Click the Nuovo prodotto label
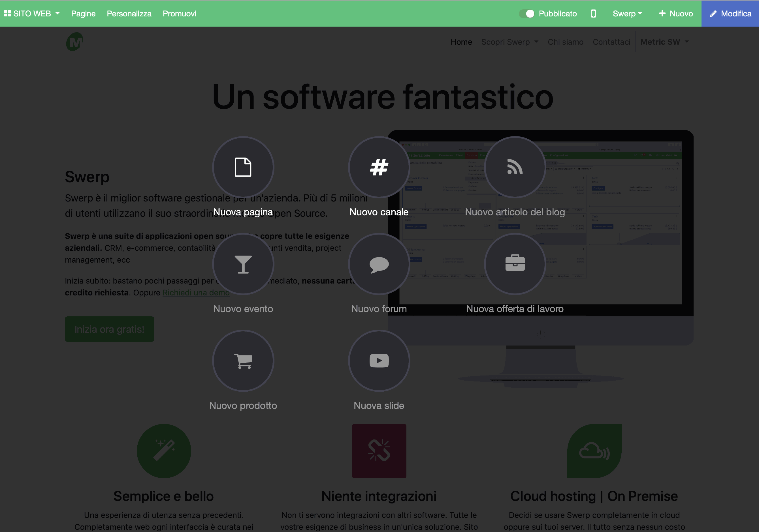Viewport: 759px width, 532px height. tap(243, 406)
